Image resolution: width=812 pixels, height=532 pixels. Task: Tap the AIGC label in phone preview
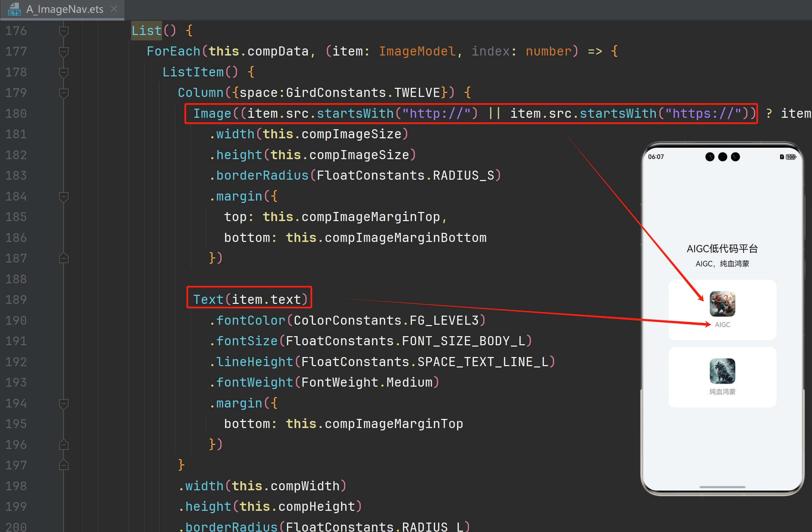point(722,324)
